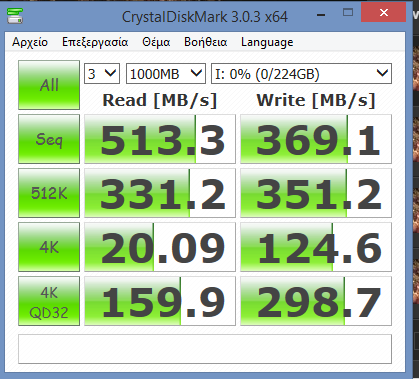This screenshot has height=379, width=419.
Task: Select the 4K read result 20.09
Action: coord(160,247)
